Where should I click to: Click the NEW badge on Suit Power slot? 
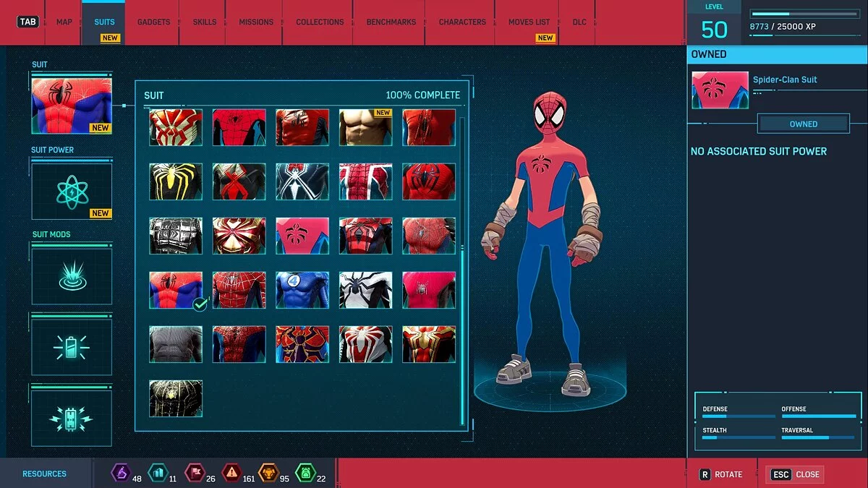[x=101, y=213]
